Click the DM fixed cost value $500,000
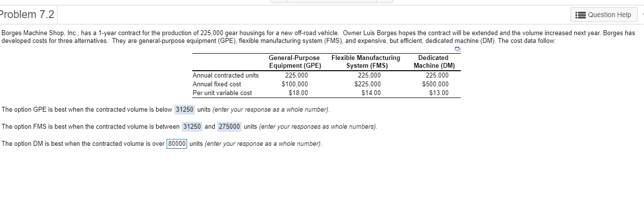Viewport: 644px width, 197px height. [x=436, y=84]
